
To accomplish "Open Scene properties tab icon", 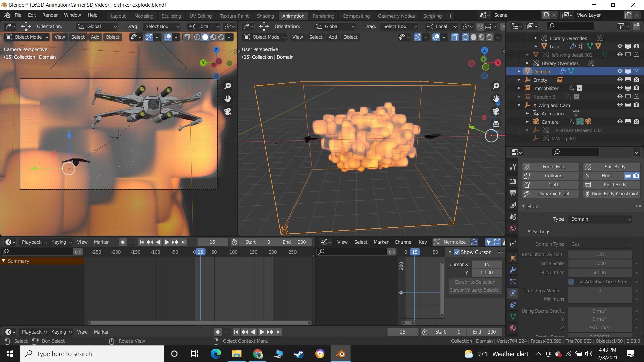I will [x=513, y=217].
